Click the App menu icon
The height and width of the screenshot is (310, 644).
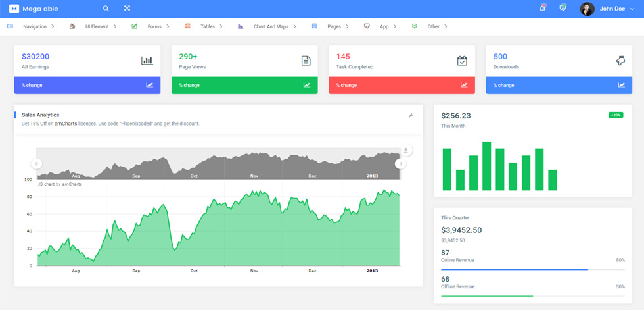[x=367, y=26]
